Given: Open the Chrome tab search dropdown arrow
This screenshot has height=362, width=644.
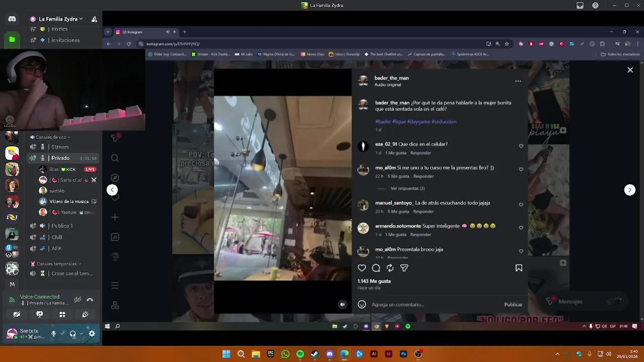Looking at the screenshot, I should 108,32.
